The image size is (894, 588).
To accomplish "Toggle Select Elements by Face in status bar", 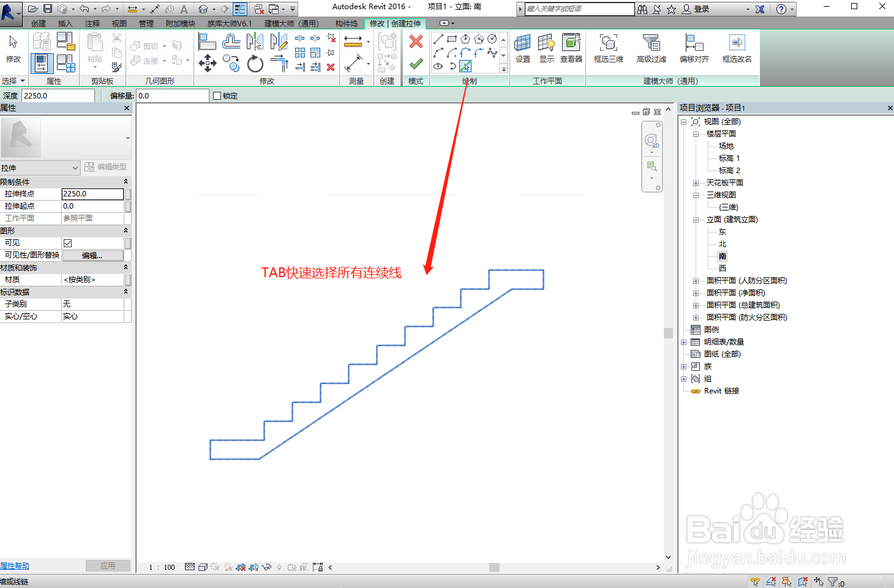I will (x=803, y=582).
